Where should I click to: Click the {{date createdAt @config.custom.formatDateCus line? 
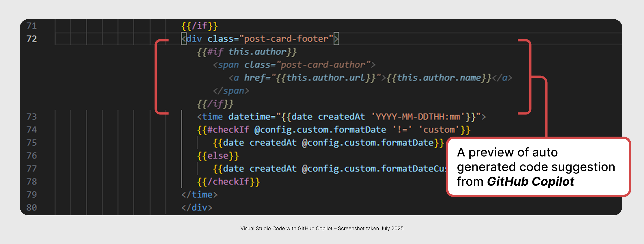(x=330, y=169)
